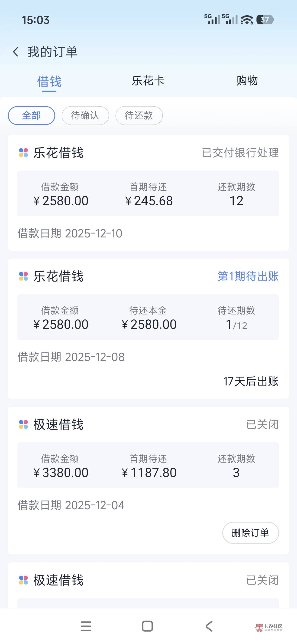297x644 pixels.
Task: Tap the 已交付银行处理 status text
Action: click(x=240, y=153)
